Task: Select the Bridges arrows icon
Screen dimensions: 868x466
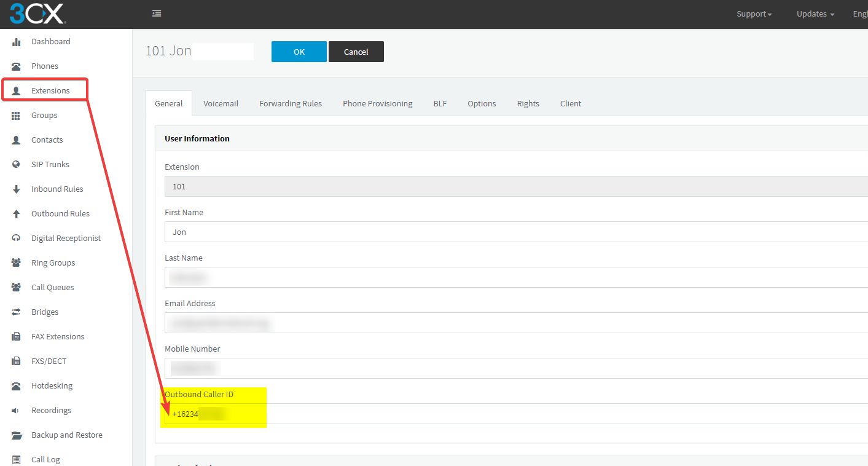Action: coord(17,312)
